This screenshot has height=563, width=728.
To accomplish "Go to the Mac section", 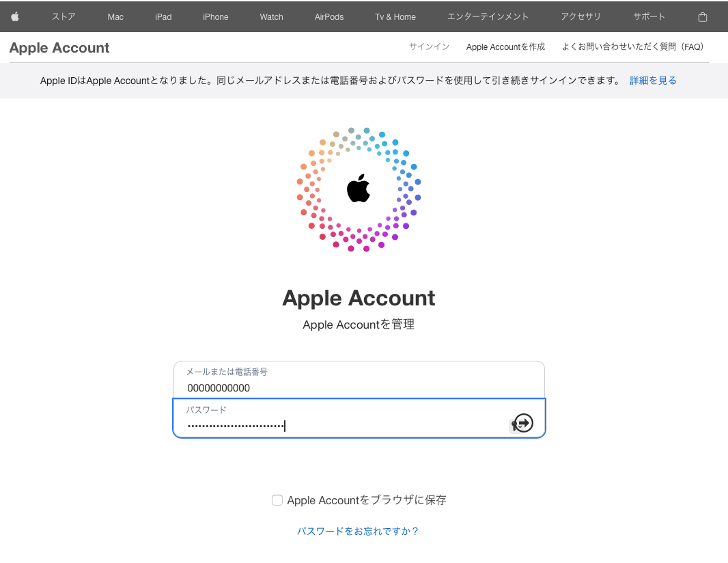I will (115, 16).
